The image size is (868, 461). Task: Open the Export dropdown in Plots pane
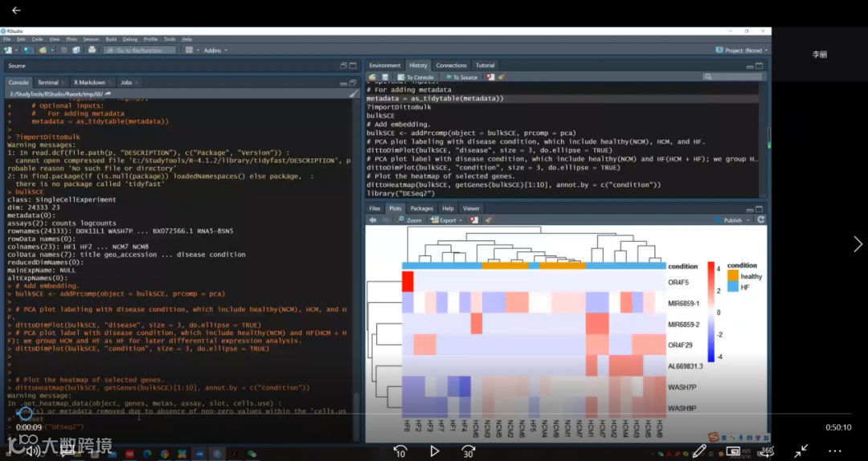[446, 220]
